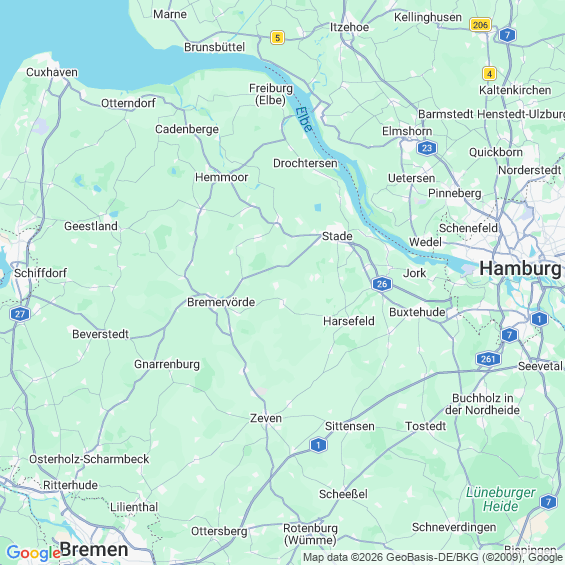Click the Stade town label
Viewport: 565px width, 565px height.
point(337,236)
